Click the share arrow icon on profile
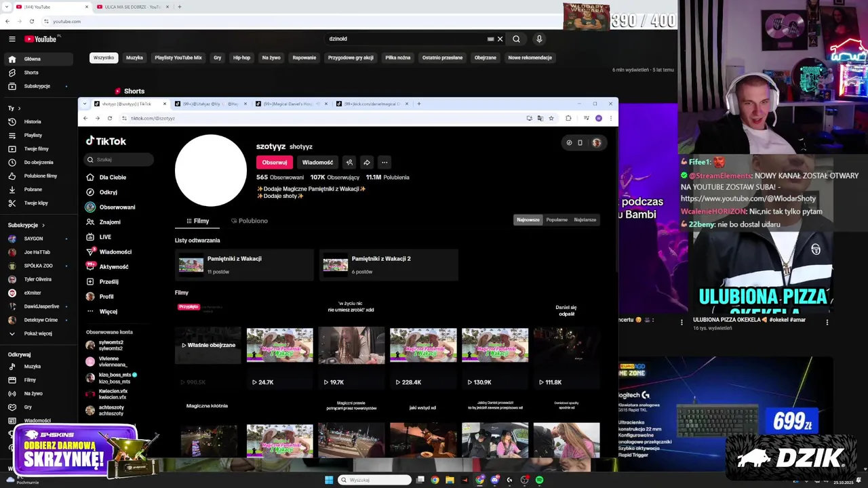 click(x=367, y=163)
